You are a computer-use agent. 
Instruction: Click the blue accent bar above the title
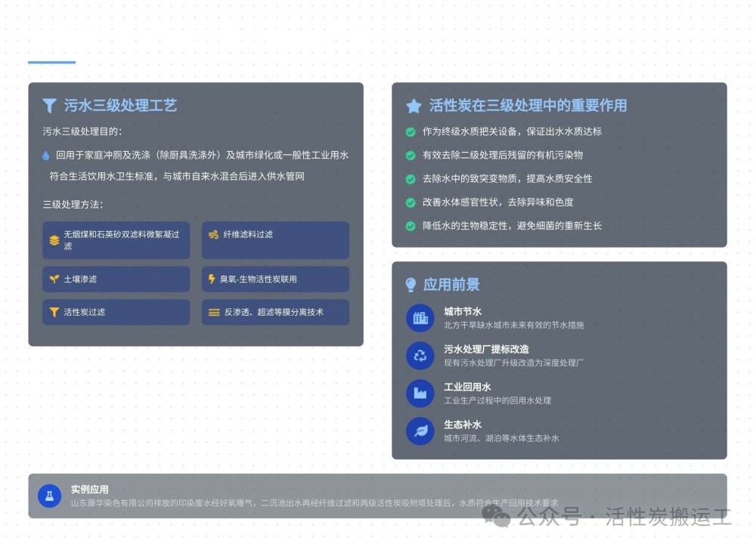[x=51, y=62]
